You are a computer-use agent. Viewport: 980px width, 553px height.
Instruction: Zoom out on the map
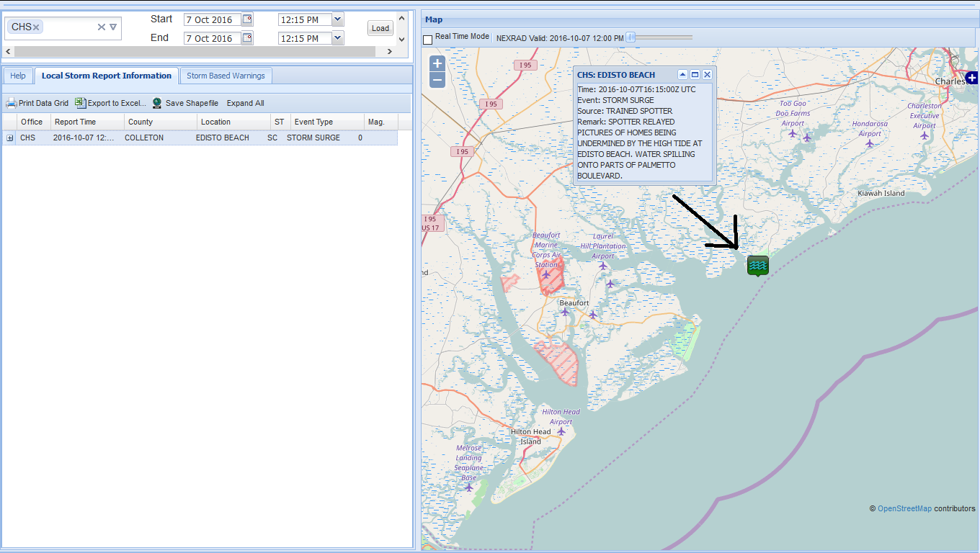(x=437, y=80)
